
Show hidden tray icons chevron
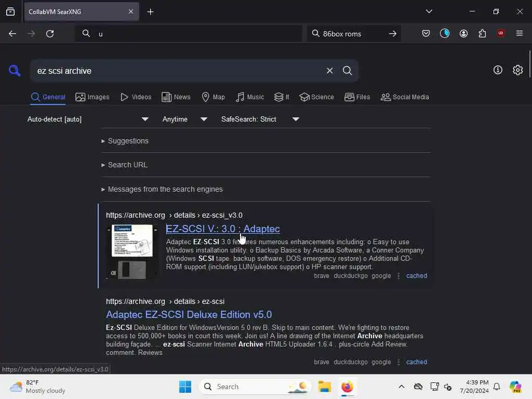click(x=402, y=387)
